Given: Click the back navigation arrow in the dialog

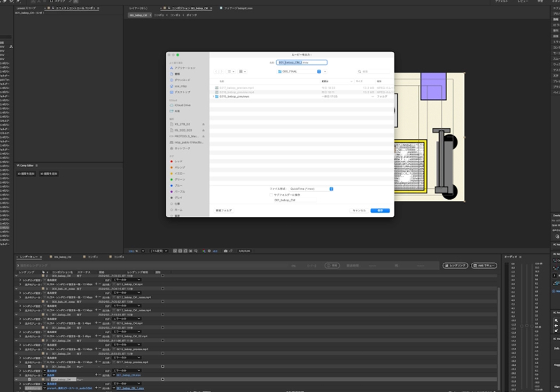Looking at the screenshot, I should (x=216, y=71).
